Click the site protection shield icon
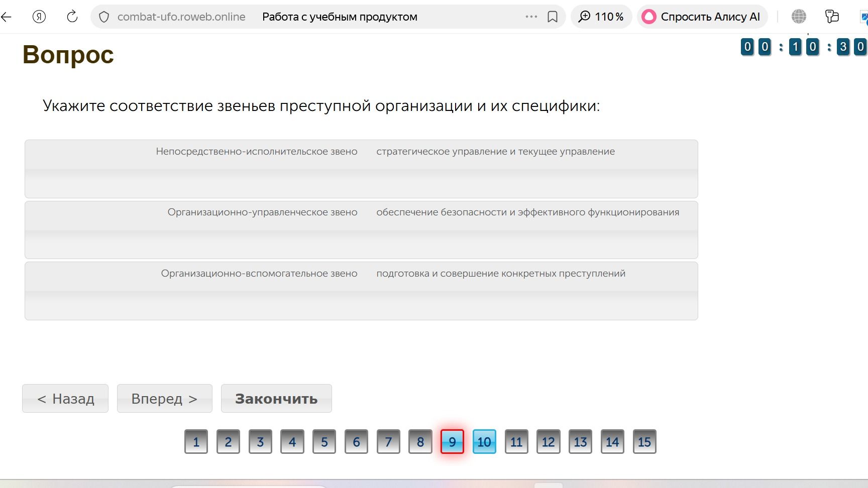Image resolution: width=868 pixels, height=488 pixels. tap(104, 17)
